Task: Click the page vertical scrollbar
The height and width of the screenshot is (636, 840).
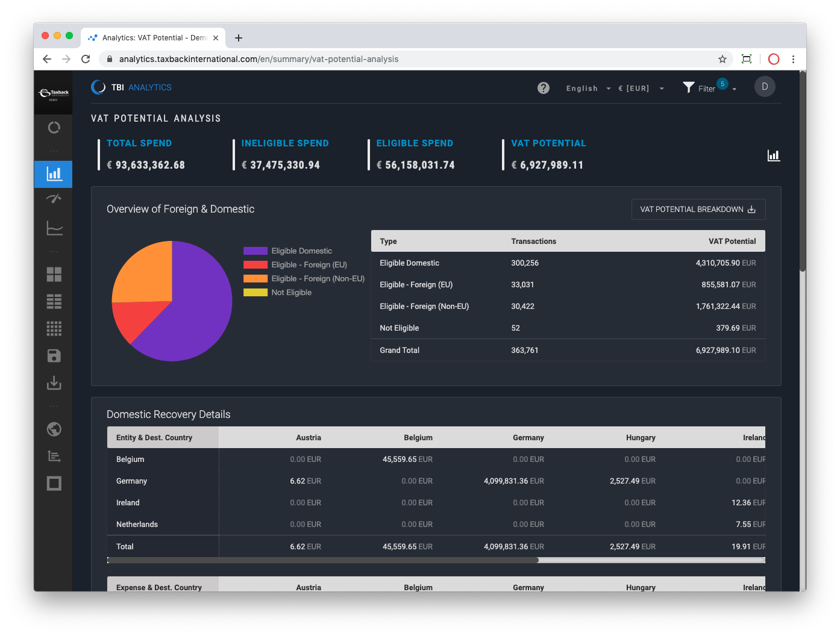Action: click(x=803, y=172)
